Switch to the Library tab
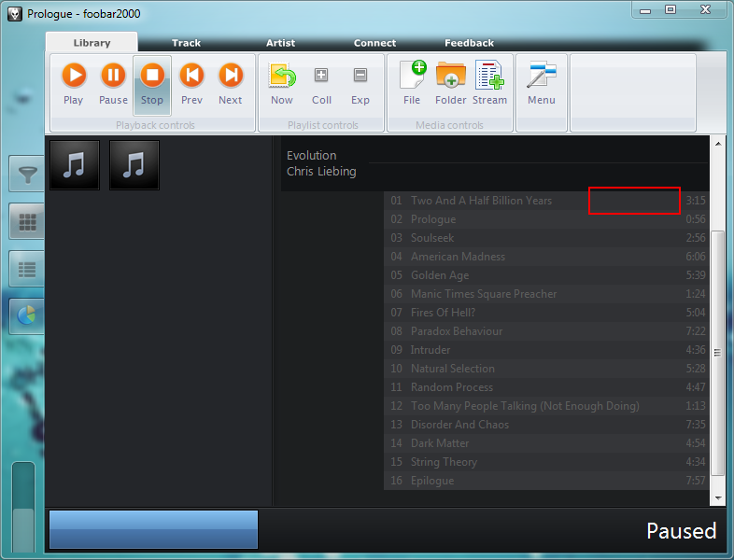The image size is (734, 560). pos(92,43)
